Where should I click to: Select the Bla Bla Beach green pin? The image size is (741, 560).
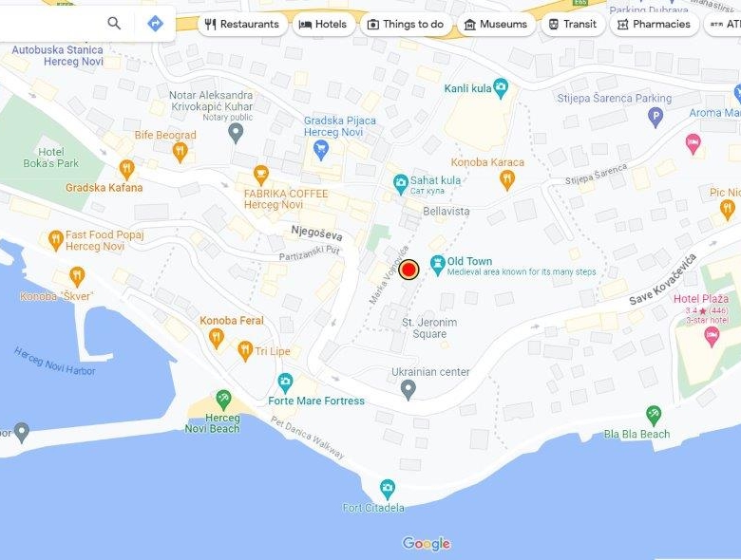click(x=654, y=416)
